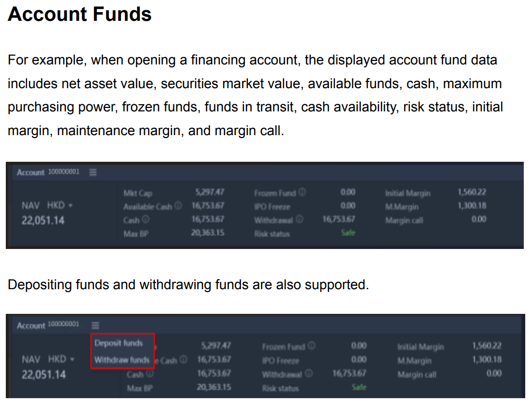Expand HKD currency dropdown in bottom panel
This screenshot has width=532, height=403.
[61, 359]
